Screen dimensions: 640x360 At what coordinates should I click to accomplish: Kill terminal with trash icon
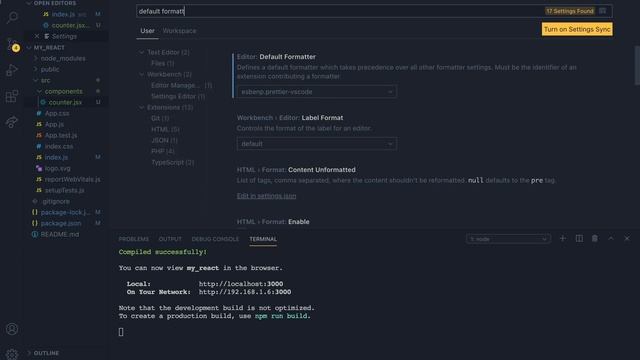tap(595, 238)
